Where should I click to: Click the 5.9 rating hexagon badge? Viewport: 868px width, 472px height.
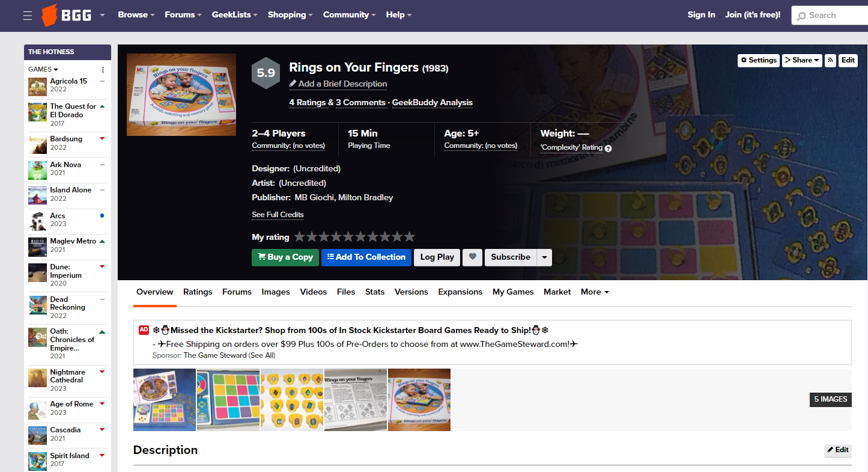(x=266, y=73)
